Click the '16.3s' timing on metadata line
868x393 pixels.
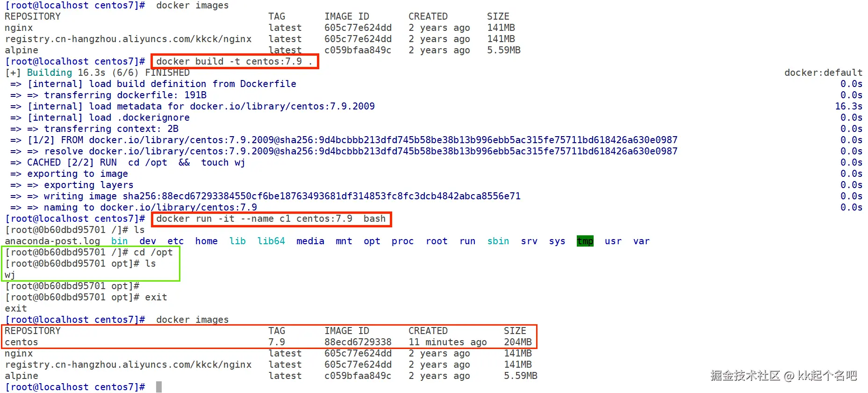click(x=849, y=106)
